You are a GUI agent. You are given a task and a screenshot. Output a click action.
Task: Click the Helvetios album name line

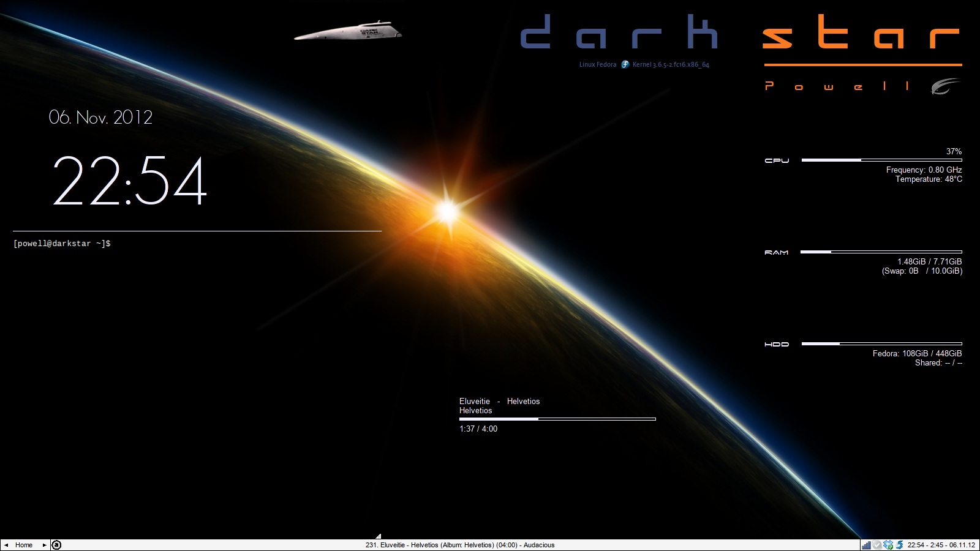point(476,410)
